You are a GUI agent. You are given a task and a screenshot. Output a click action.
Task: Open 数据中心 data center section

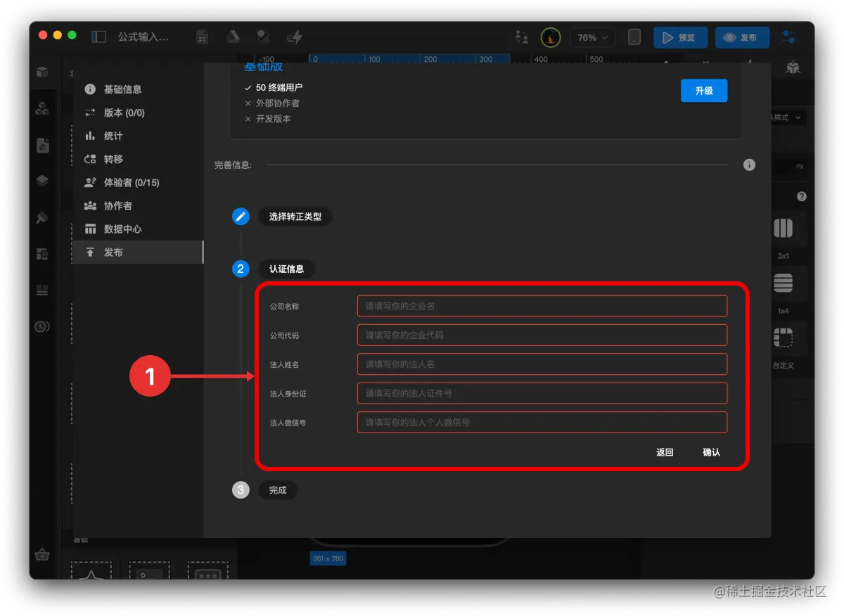138,229
